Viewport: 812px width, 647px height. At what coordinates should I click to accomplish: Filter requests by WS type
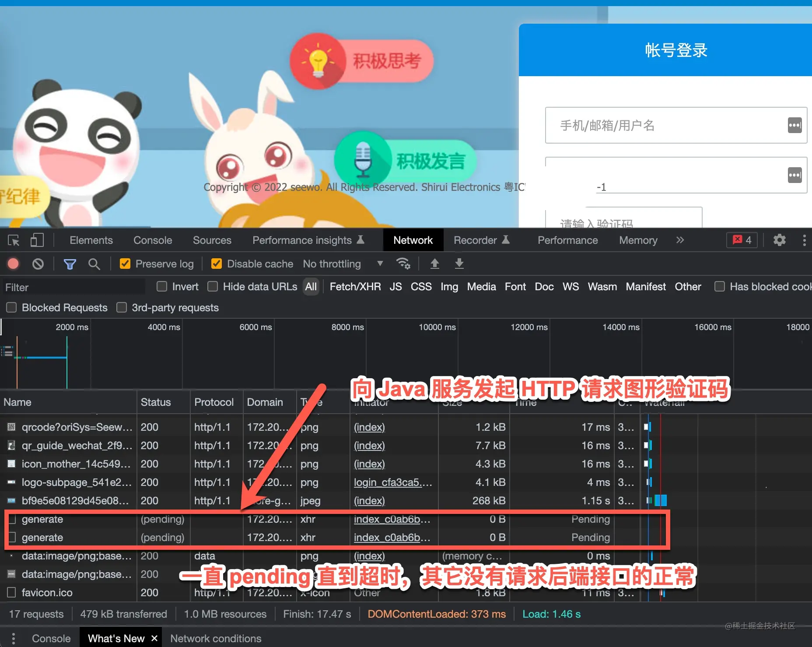click(570, 287)
